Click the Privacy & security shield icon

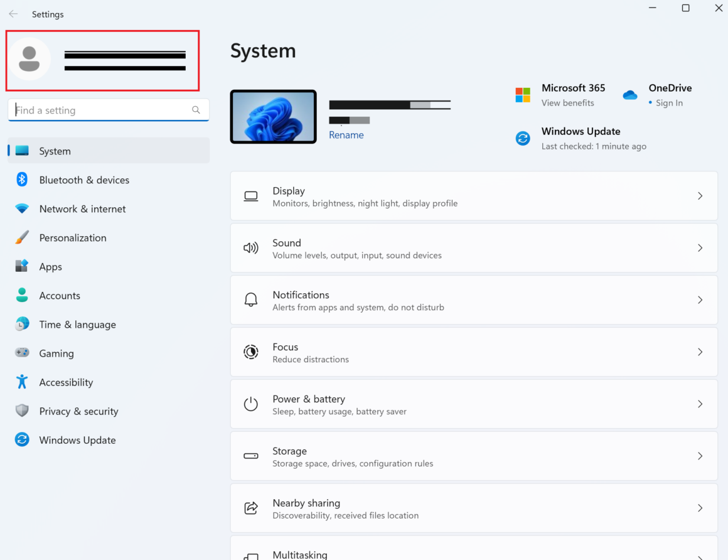[x=22, y=411]
